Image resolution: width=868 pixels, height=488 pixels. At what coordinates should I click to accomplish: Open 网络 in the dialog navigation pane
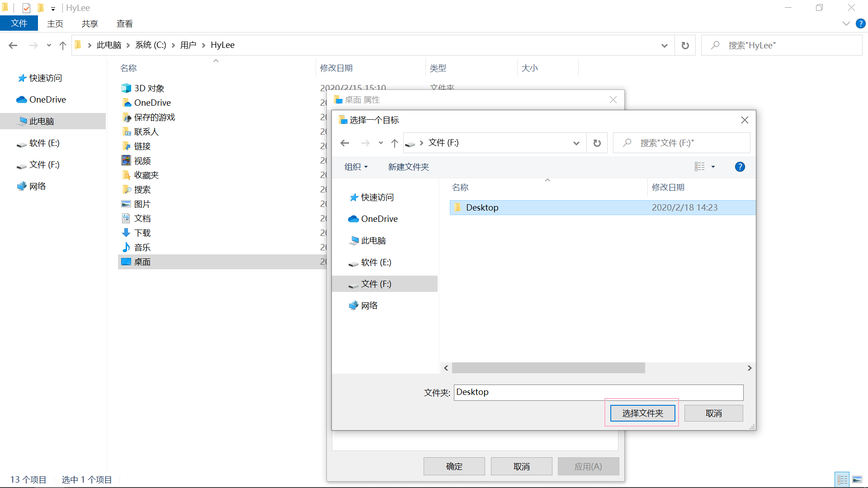(369, 305)
